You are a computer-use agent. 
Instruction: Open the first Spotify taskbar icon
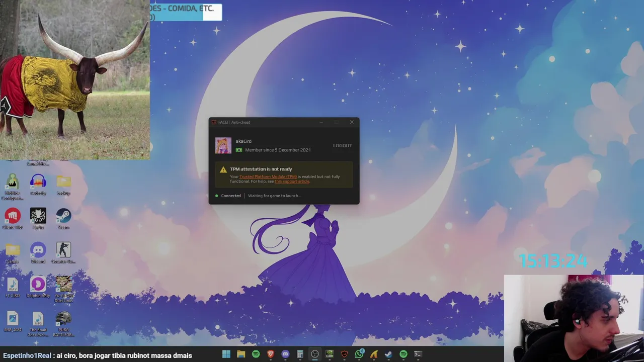(256, 354)
